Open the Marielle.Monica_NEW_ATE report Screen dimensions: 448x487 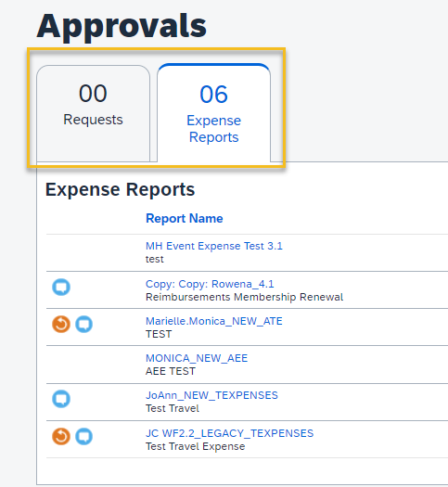[x=214, y=321]
